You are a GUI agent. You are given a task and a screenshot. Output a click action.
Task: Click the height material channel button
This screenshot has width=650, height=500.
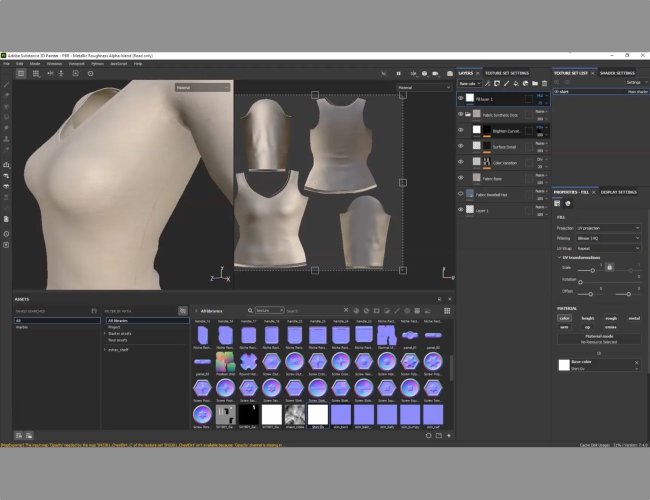click(587, 318)
